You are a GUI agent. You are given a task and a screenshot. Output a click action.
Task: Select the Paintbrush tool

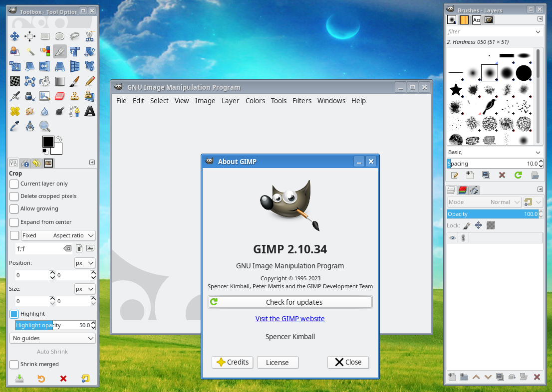click(x=75, y=81)
